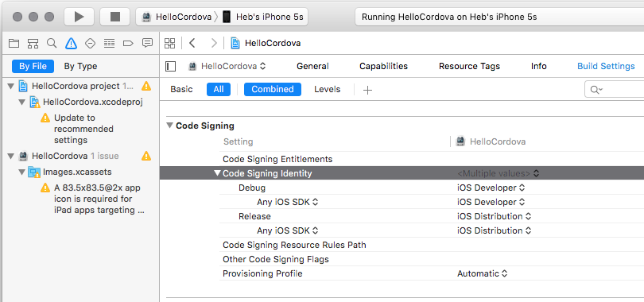644x302 pixels.
Task: Collapse the HelloCordova.xcodeproj disclosure triangle
Action: pos(22,102)
